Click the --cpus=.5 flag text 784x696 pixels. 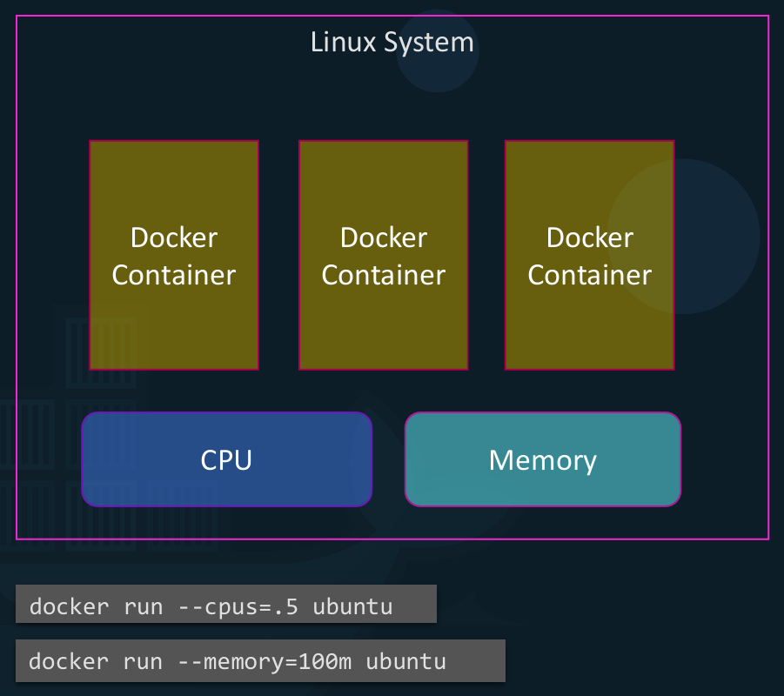pos(239,606)
